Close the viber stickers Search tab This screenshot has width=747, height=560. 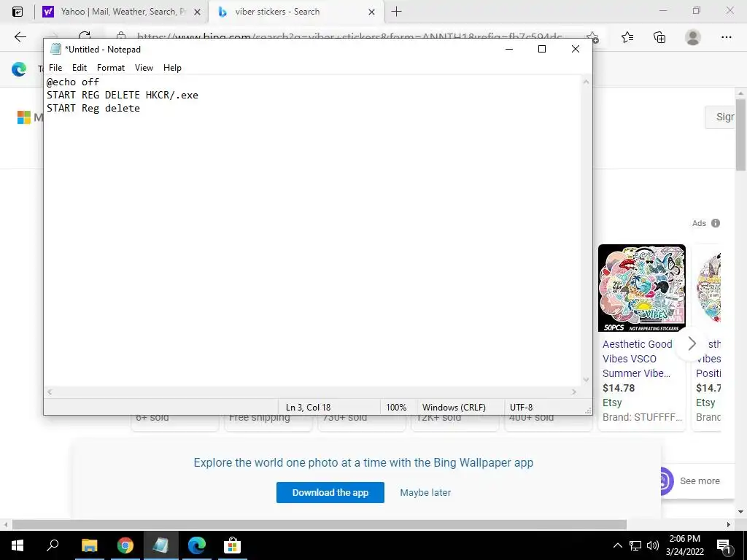[x=371, y=12]
